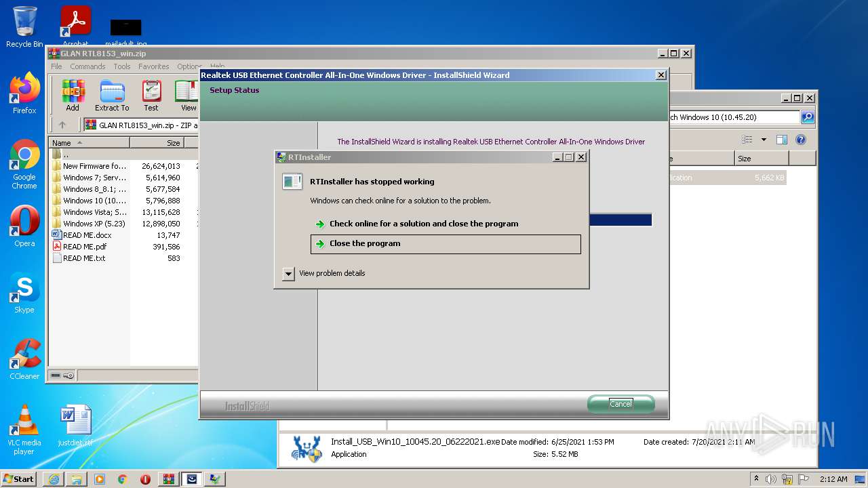Click the installation progress bar

click(620, 220)
